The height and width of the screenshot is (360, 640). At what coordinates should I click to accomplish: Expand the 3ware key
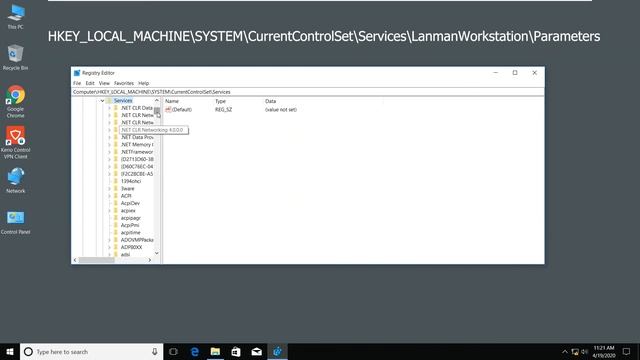coord(109,189)
